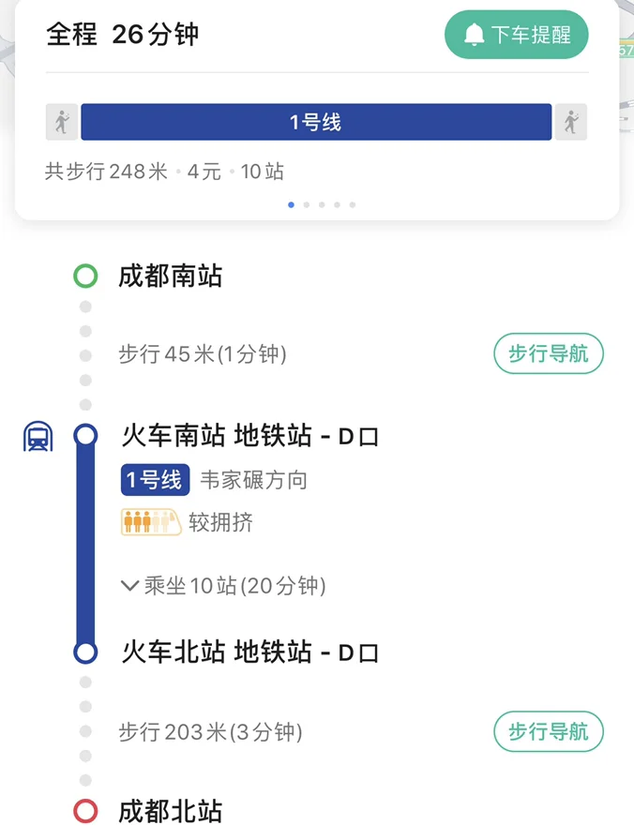Enable the 下车提醒 alert toggle

pos(516,34)
